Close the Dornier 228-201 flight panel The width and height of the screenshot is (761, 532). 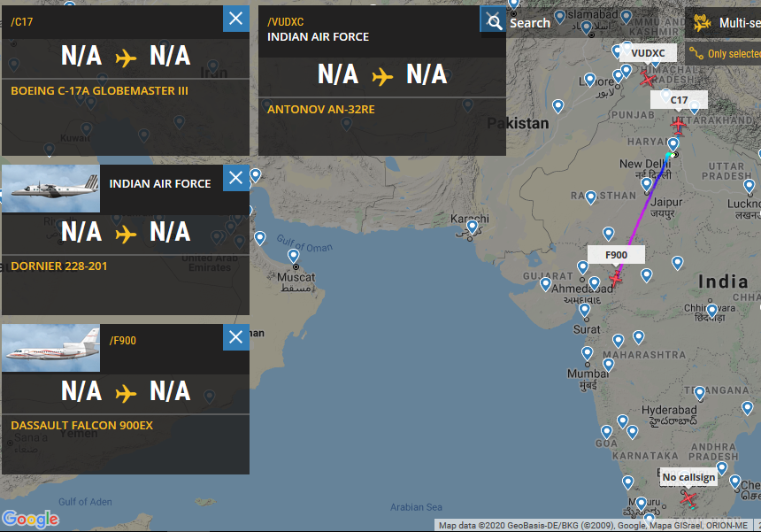[236, 178]
